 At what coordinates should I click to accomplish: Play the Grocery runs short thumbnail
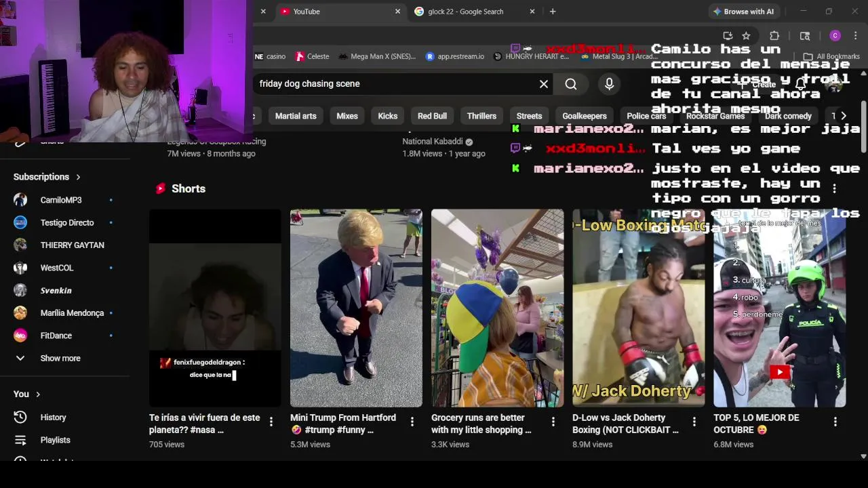(497, 308)
